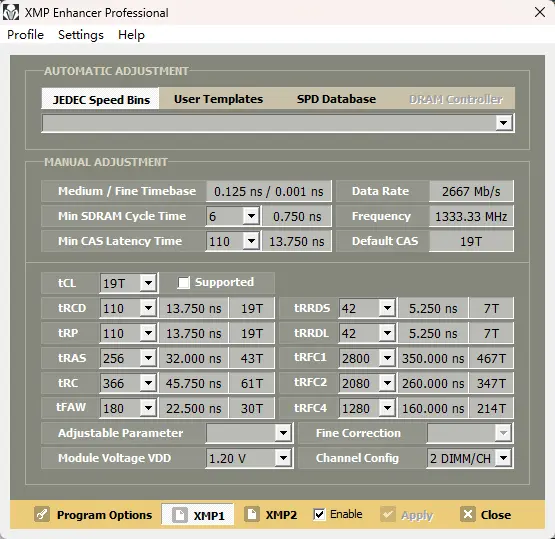Switch to the User Templates tab
The image size is (555, 539).
[218, 99]
